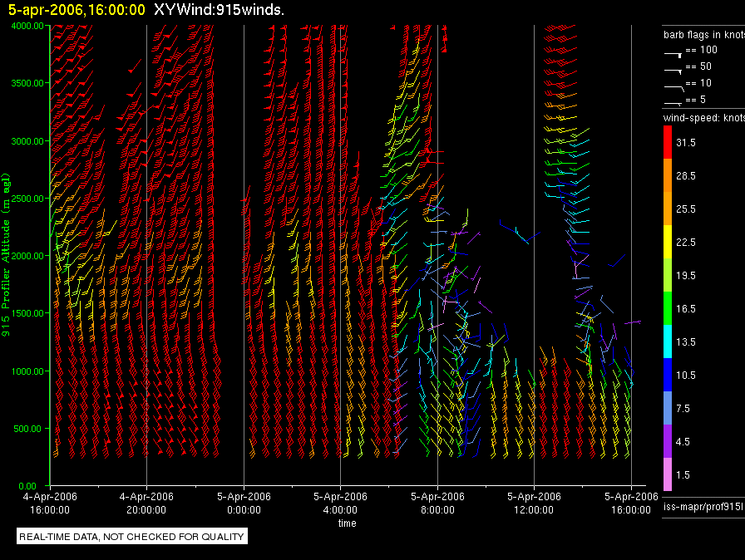The width and height of the screenshot is (745, 560).
Task: Select the 10-knot barb symbol in legend
Action: (673, 85)
